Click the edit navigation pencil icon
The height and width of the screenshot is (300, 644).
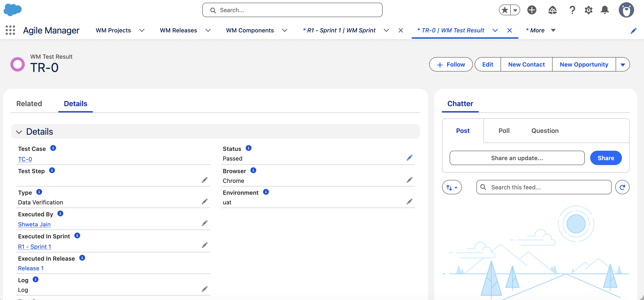point(633,30)
